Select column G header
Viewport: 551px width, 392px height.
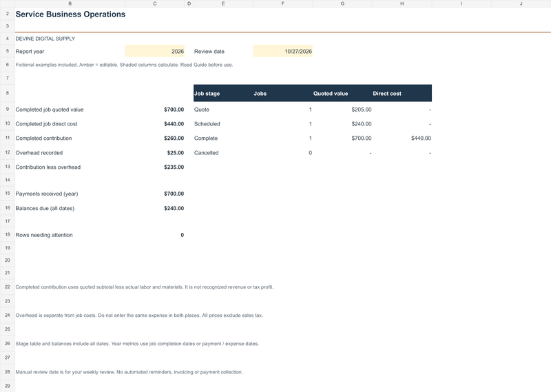coord(342,3)
